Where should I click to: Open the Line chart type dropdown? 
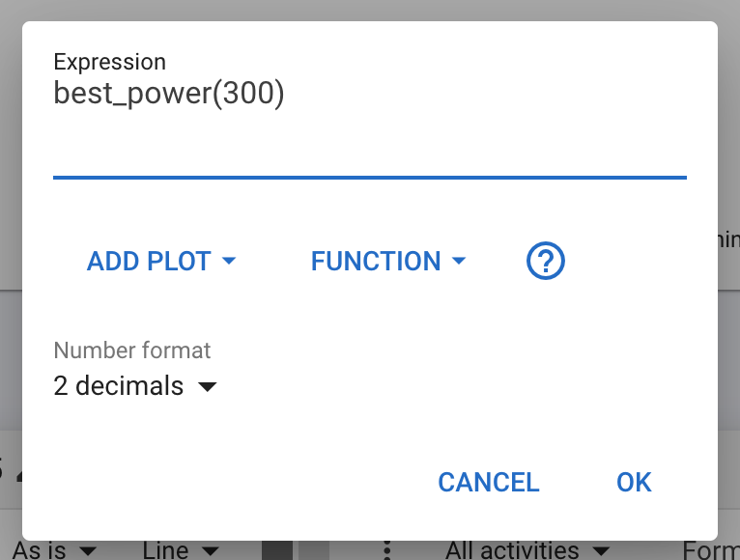coord(181,551)
